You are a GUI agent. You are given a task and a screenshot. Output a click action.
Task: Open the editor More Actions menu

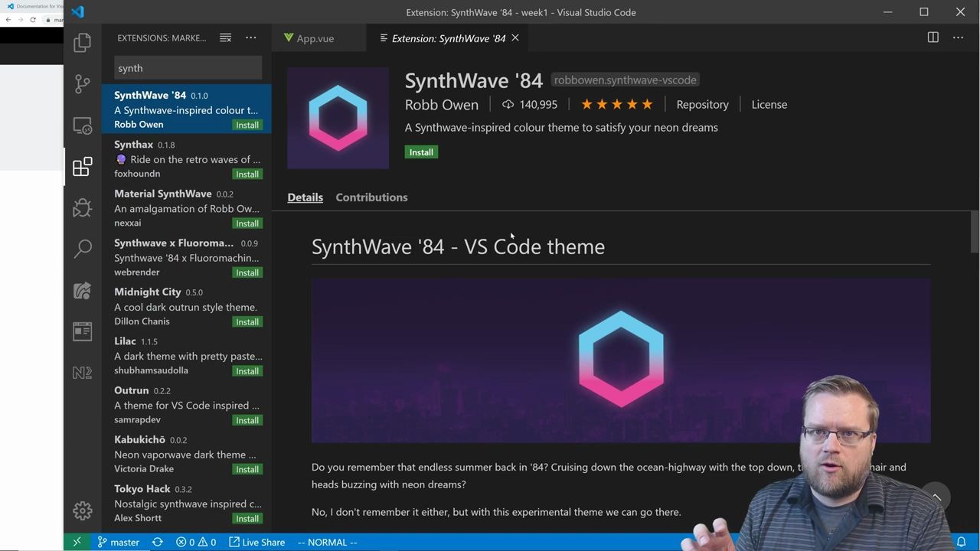pyautogui.click(x=958, y=37)
